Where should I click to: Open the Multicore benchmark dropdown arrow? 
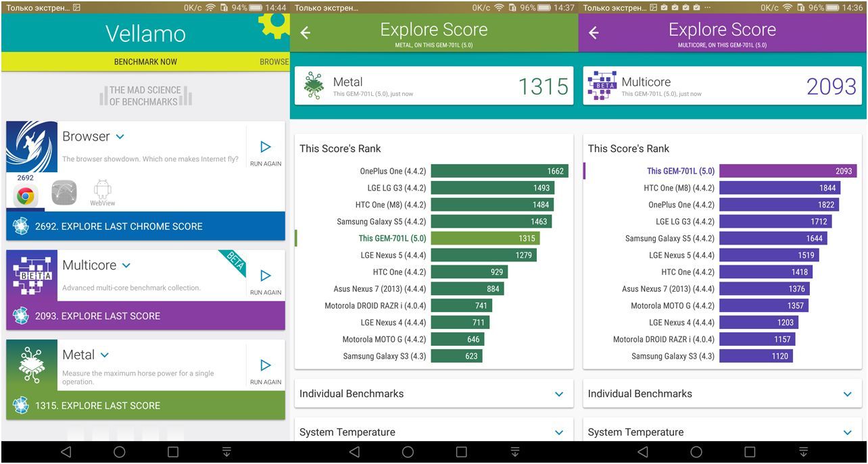126,265
